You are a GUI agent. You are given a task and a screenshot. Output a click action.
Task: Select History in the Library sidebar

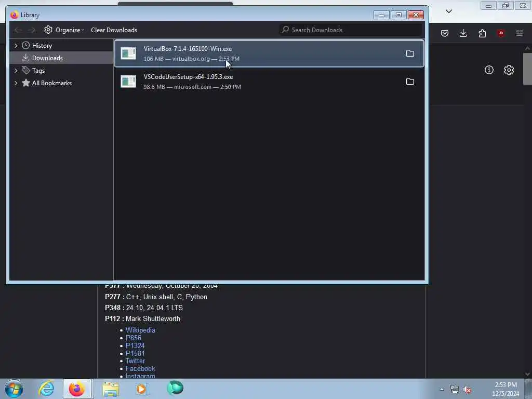(x=42, y=46)
